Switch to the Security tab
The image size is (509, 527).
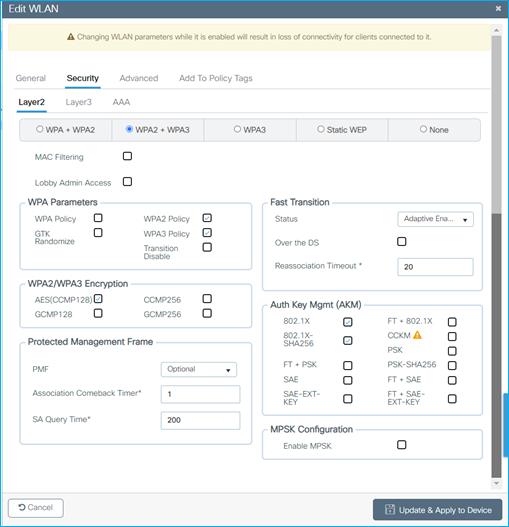coord(83,78)
